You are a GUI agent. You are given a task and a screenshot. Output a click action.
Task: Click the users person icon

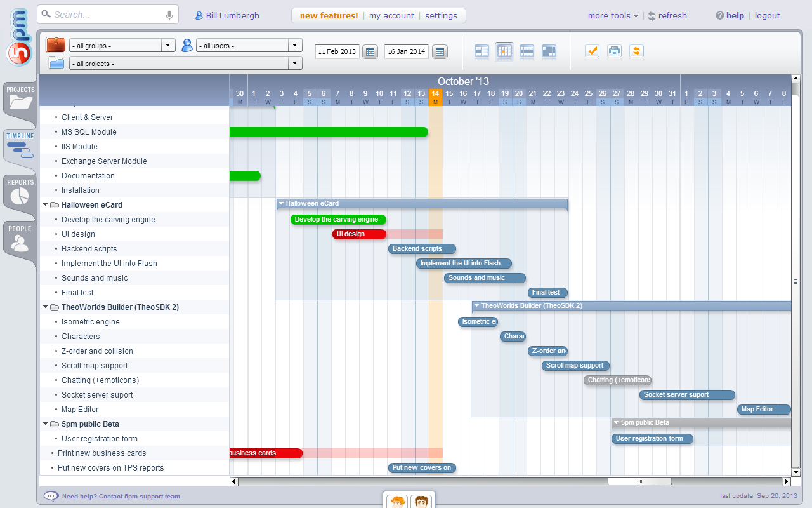[x=187, y=45]
